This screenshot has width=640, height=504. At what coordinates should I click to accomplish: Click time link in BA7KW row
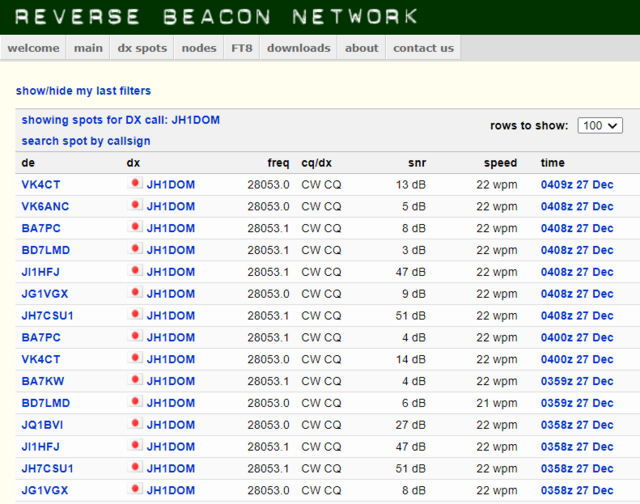[x=577, y=381]
